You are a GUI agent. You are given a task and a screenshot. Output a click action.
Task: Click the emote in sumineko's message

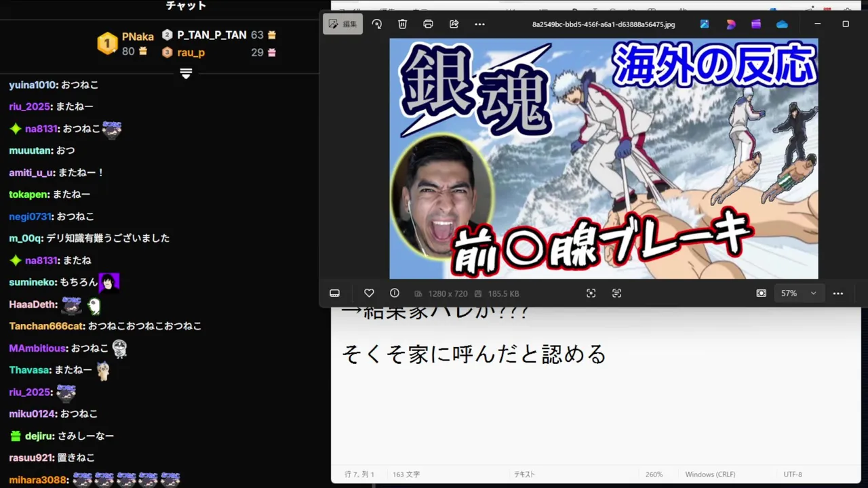(x=109, y=282)
